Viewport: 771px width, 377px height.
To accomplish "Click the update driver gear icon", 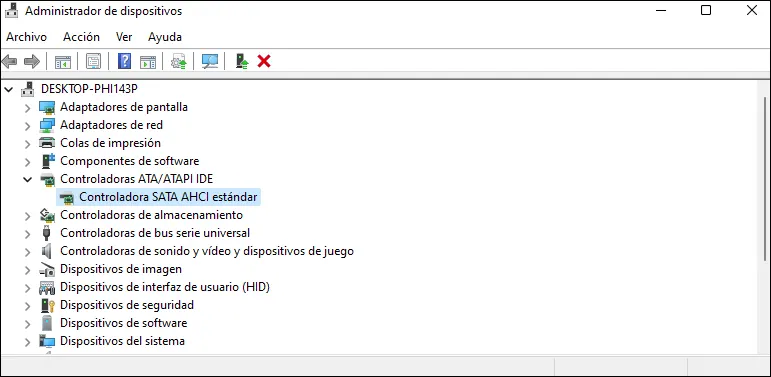I will [178, 61].
